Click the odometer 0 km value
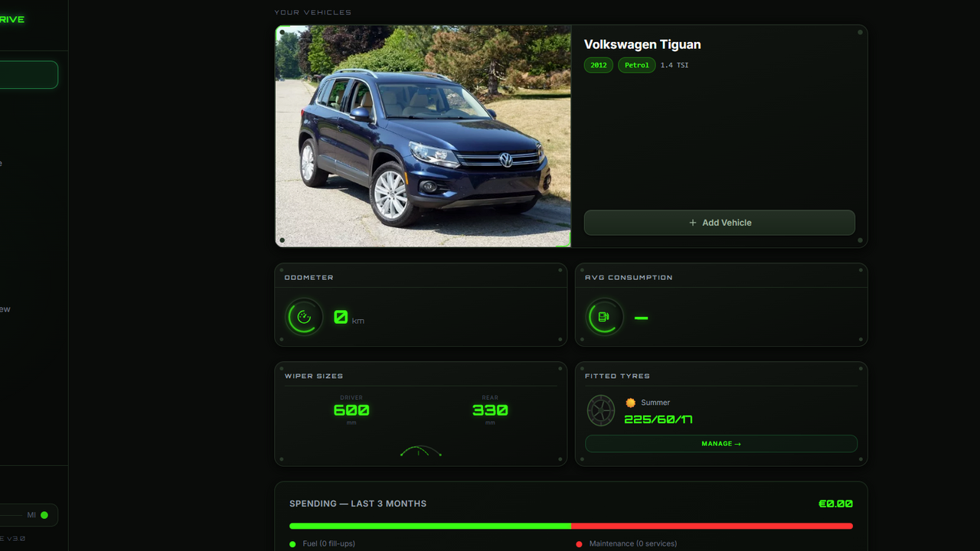This screenshot has width=980, height=551. [x=349, y=318]
